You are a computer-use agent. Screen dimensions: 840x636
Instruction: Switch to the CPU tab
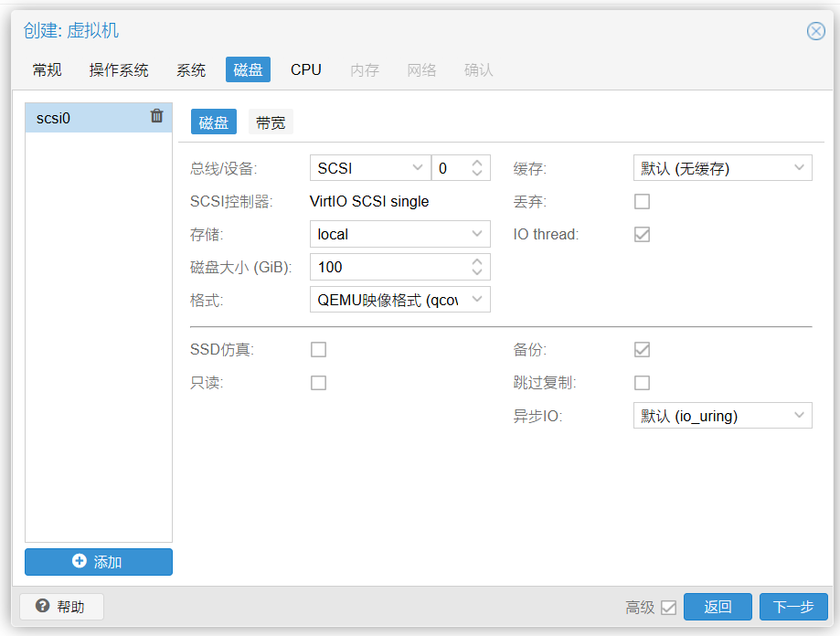click(x=306, y=69)
